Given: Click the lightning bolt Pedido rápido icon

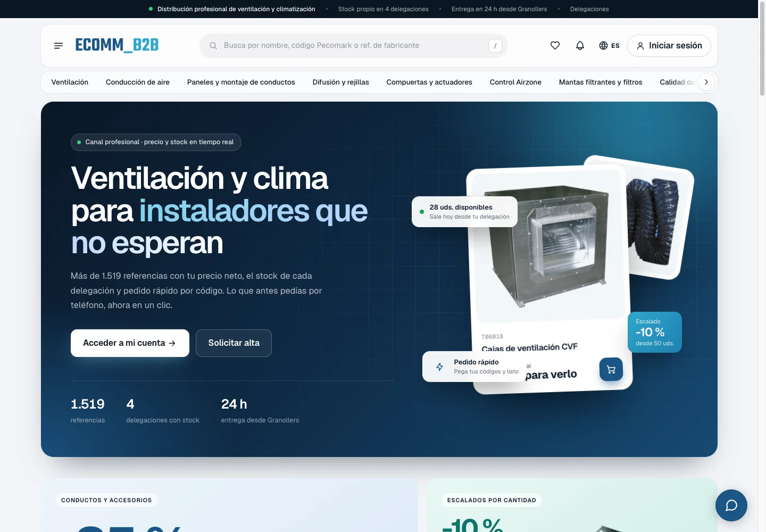Looking at the screenshot, I should click(439, 367).
